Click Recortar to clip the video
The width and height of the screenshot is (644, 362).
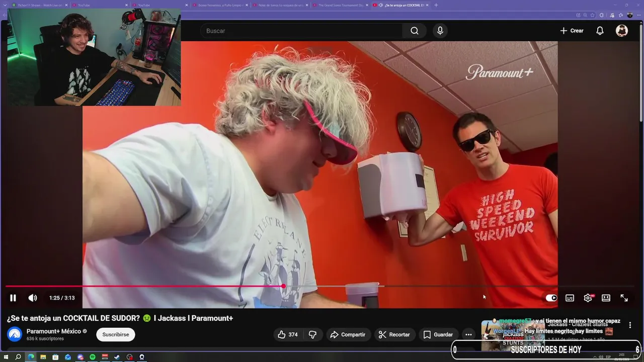pyautogui.click(x=394, y=334)
